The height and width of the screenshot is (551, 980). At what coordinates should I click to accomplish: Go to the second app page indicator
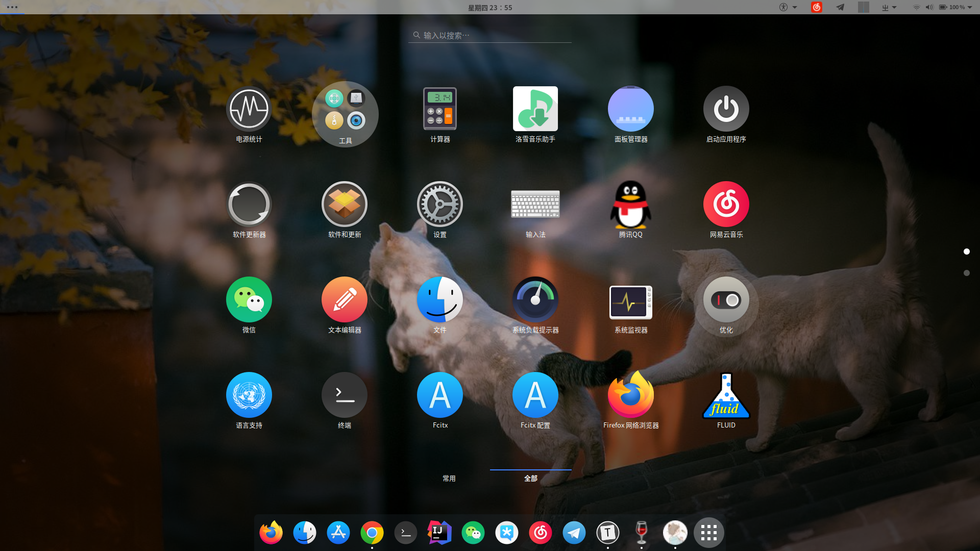(x=966, y=273)
